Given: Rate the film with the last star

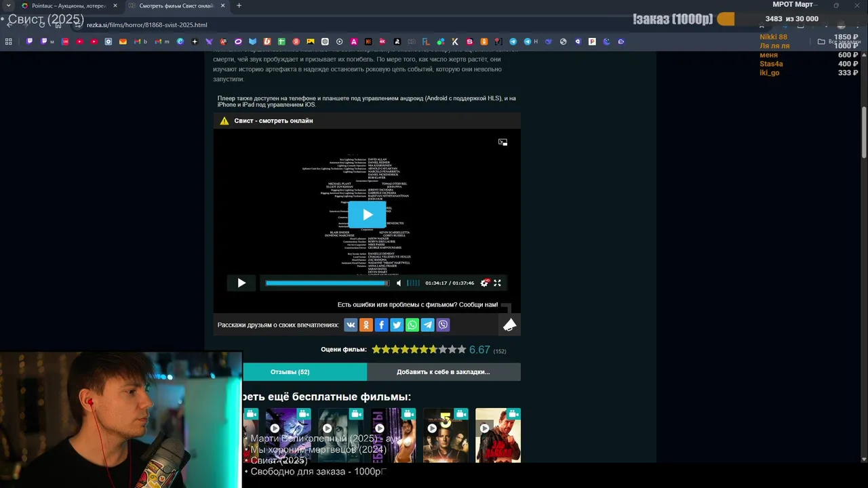Looking at the screenshot, I should [462, 350].
